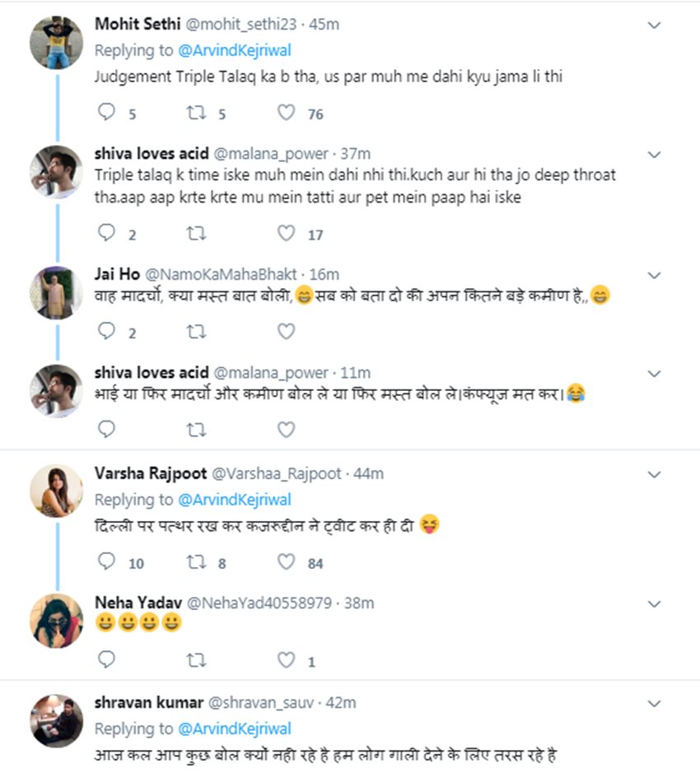Image resolution: width=700 pixels, height=773 pixels.
Task: Open @ArvindKejriwal link in Mohit Sethi's reply
Action: click(x=235, y=50)
